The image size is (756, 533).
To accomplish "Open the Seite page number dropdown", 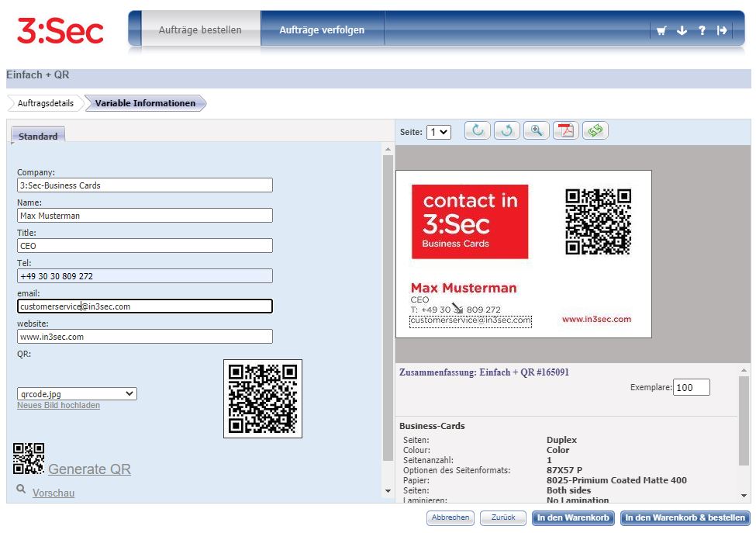I will click(438, 132).
